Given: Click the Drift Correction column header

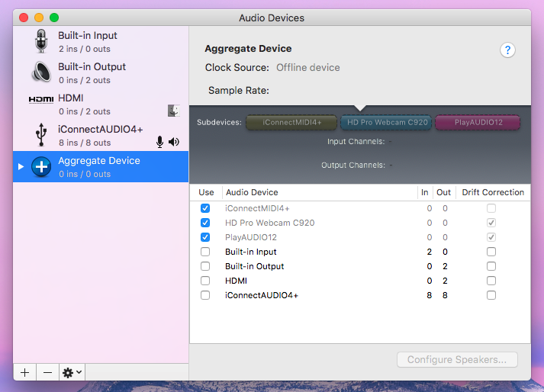Looking at the screenshot, I should [493, 192].
